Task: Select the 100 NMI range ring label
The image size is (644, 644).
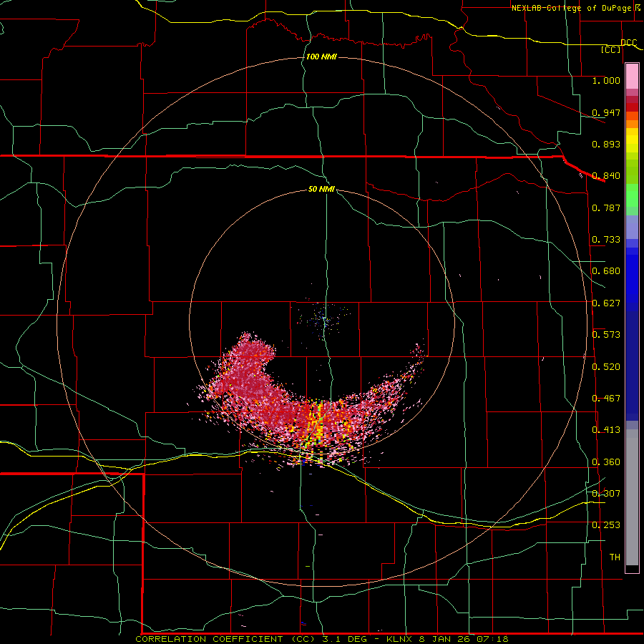Action: [321, 57]
